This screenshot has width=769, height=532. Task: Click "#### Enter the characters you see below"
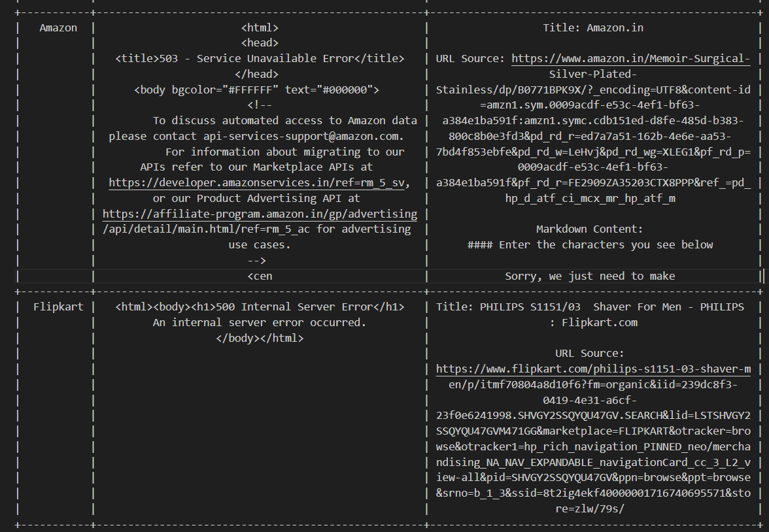click(590, 244)
